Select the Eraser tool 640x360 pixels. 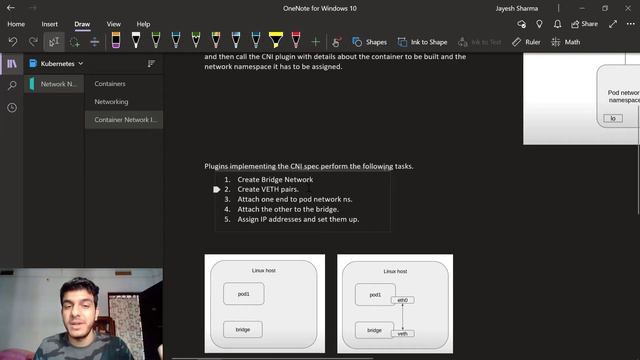point(116,40)
